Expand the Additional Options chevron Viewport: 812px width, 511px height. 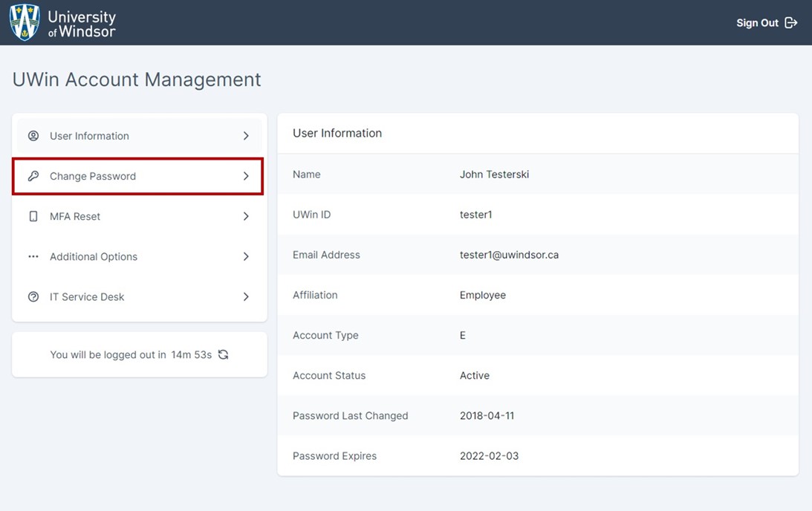click(x=246, y=256)
